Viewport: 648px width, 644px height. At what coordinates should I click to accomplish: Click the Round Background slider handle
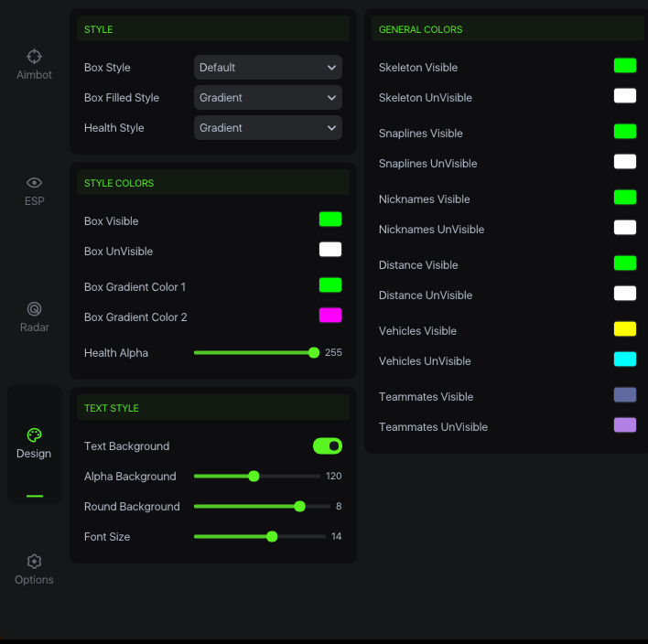299,507
